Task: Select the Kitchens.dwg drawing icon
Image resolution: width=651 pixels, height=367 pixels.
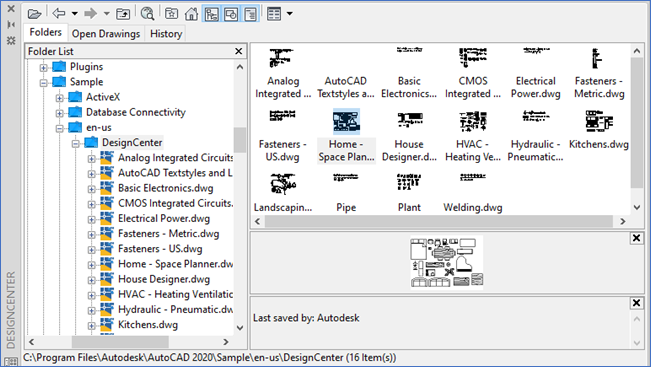Action: [x=599, y=121]
